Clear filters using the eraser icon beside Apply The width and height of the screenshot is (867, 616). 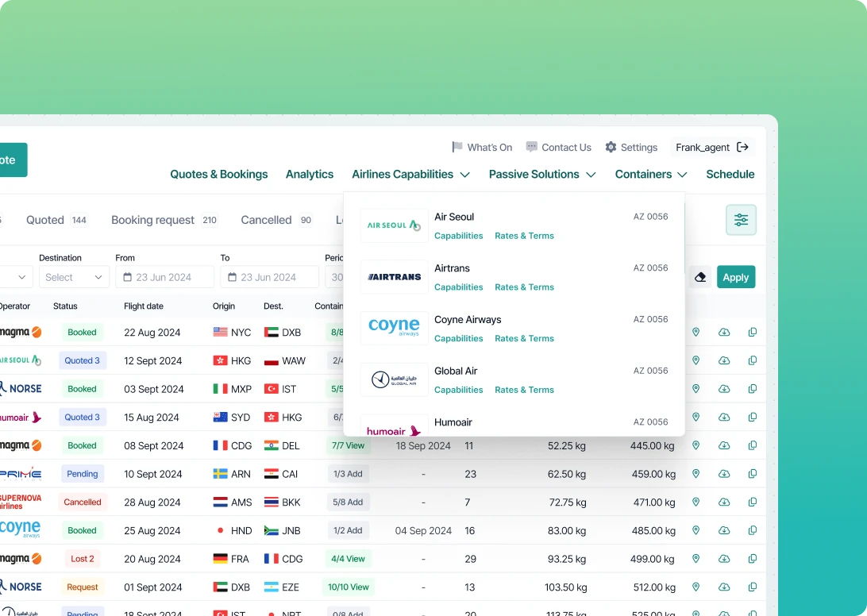coord(700,276)
